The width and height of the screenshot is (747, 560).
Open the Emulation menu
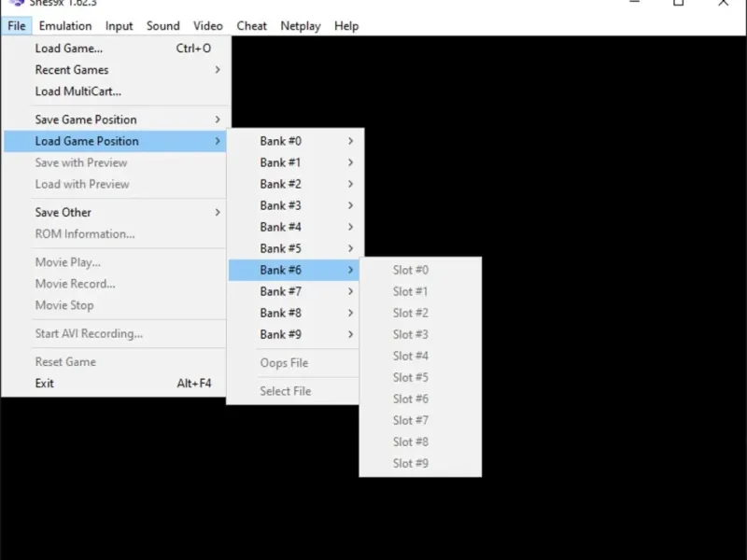click(65, 26)
